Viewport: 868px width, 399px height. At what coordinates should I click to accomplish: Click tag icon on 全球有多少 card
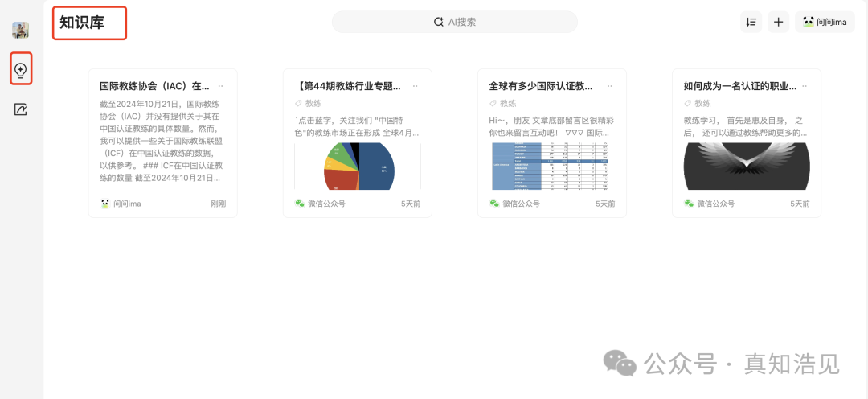(493, 103)
